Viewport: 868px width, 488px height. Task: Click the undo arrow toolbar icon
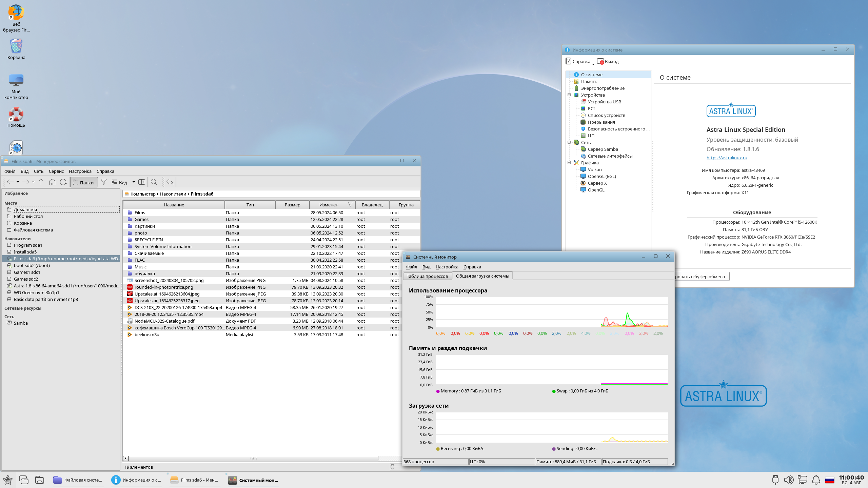tap(170, 182)
